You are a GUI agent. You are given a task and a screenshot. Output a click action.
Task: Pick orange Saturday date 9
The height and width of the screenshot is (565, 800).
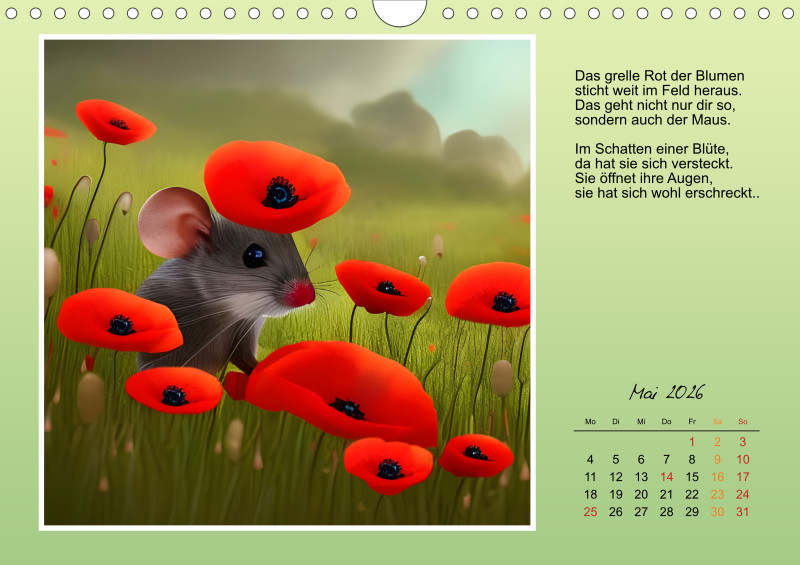click(717, 459)
